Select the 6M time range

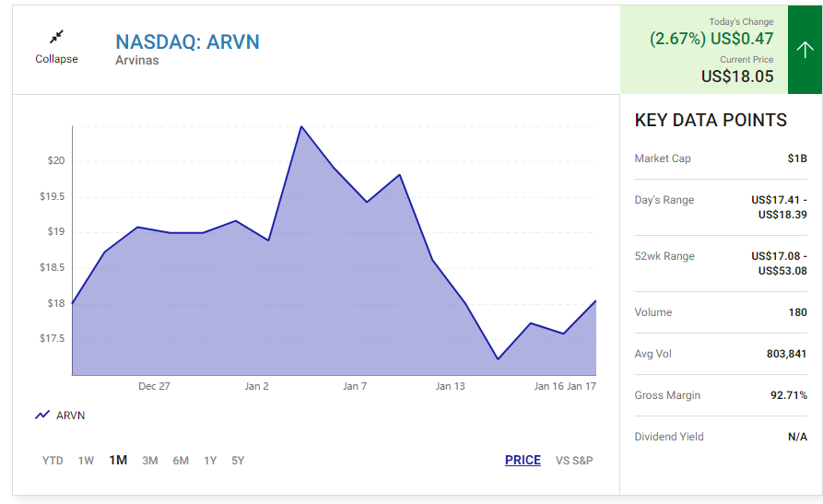(x=181, y=461)
